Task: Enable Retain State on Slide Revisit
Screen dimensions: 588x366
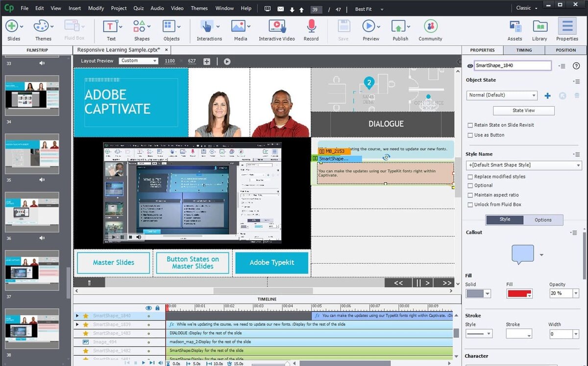Action: coord(470,125)
